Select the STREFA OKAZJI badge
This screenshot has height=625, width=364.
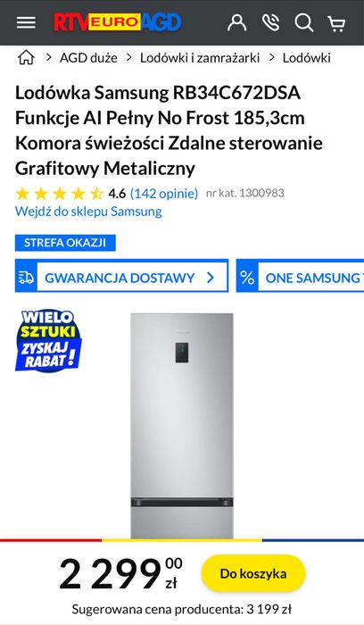(x=65, y=243)
